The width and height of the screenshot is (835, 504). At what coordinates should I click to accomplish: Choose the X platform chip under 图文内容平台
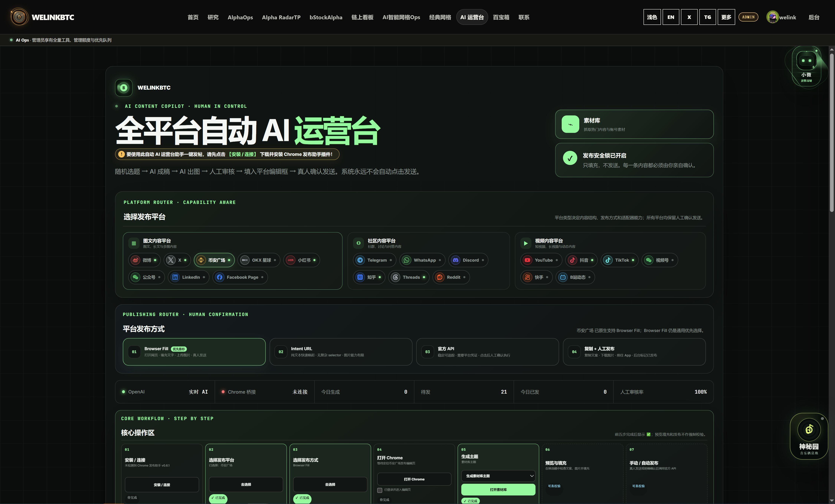click(177, 260)
